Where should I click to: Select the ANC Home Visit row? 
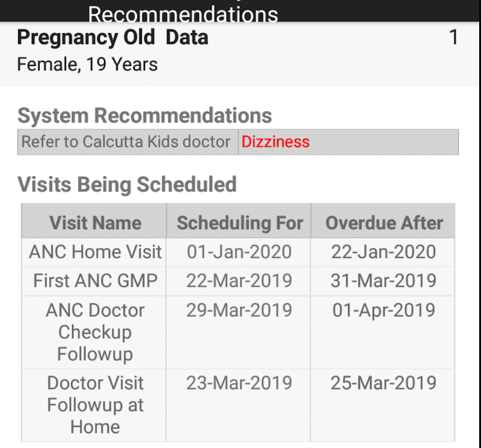coord(238,252)
